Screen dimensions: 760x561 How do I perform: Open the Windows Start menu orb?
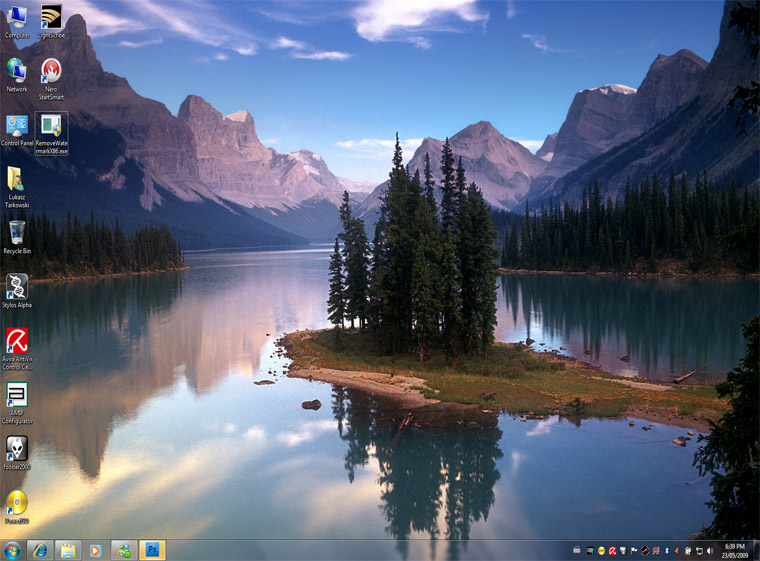(x=12, y=551)
